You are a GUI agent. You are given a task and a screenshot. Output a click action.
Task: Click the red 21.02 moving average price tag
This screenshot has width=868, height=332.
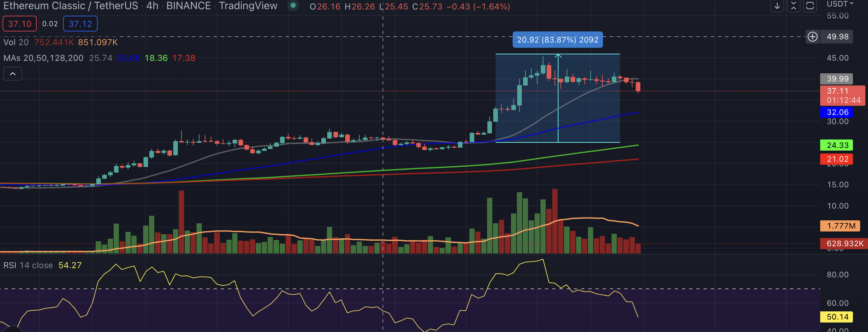[836, 159]
